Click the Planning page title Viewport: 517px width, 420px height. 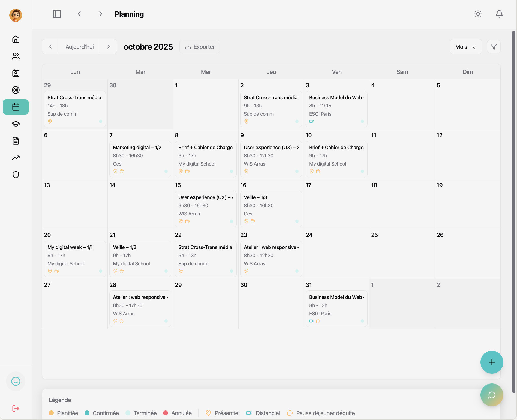[129, 14]
